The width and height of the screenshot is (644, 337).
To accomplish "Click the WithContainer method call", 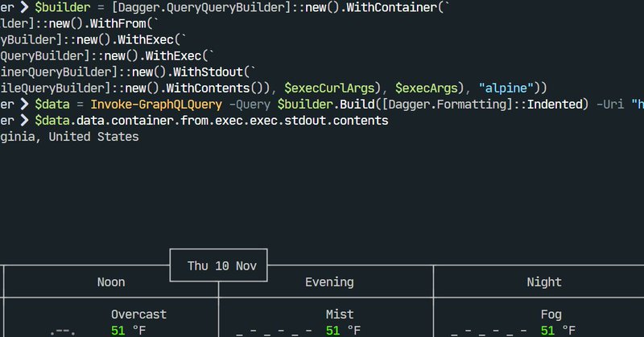I will (392, 7).
